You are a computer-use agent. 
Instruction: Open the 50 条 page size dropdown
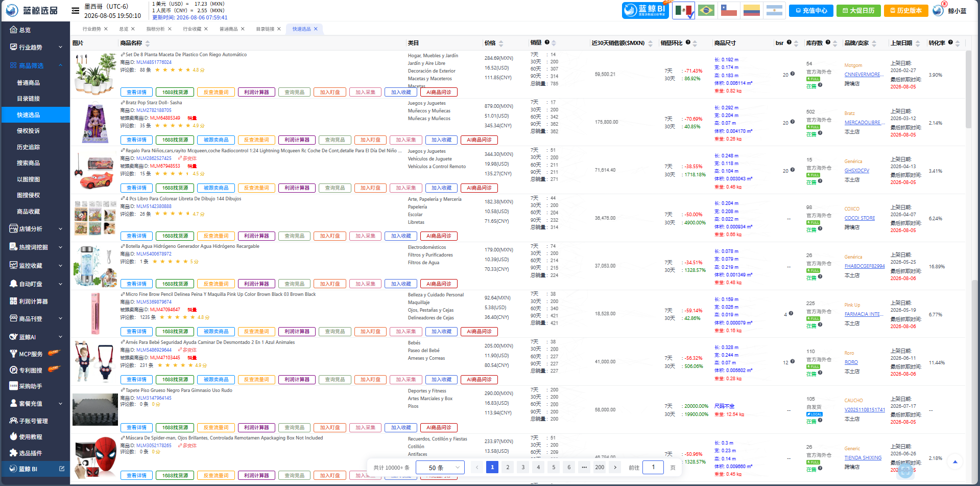[x=440, y=467]
